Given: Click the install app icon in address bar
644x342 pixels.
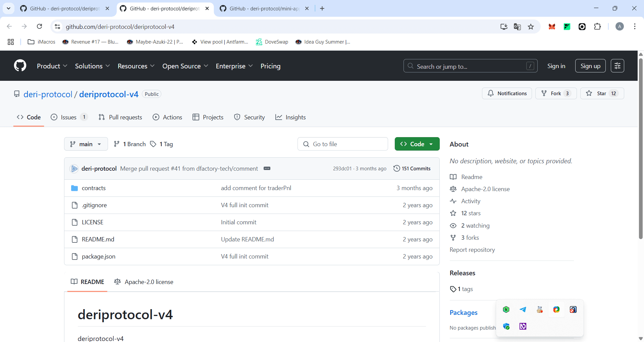Looking at the screenshot, I should [x=504, y=26].
